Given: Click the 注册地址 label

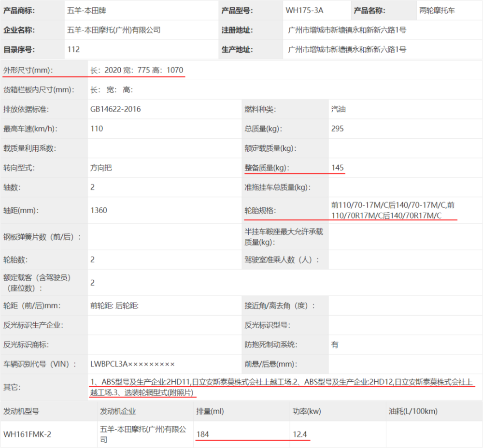Looking at the screenshot, I should (x=237, y=30).
